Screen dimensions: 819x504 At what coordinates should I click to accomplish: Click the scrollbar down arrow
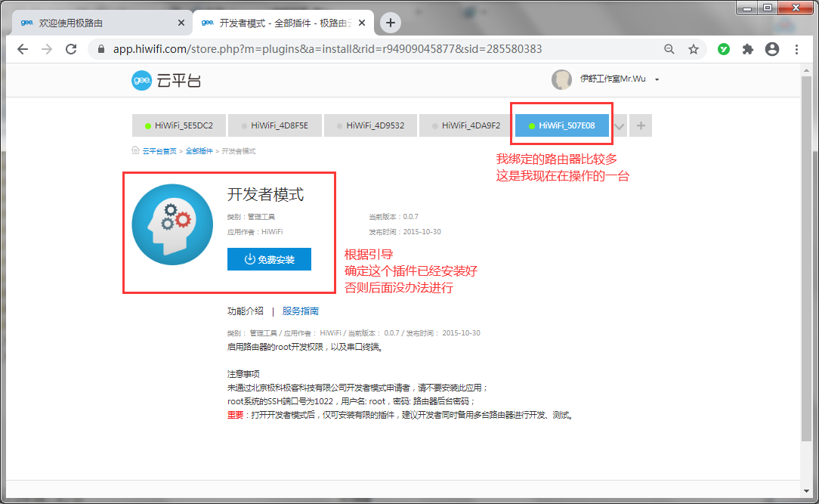click(806, 491)
